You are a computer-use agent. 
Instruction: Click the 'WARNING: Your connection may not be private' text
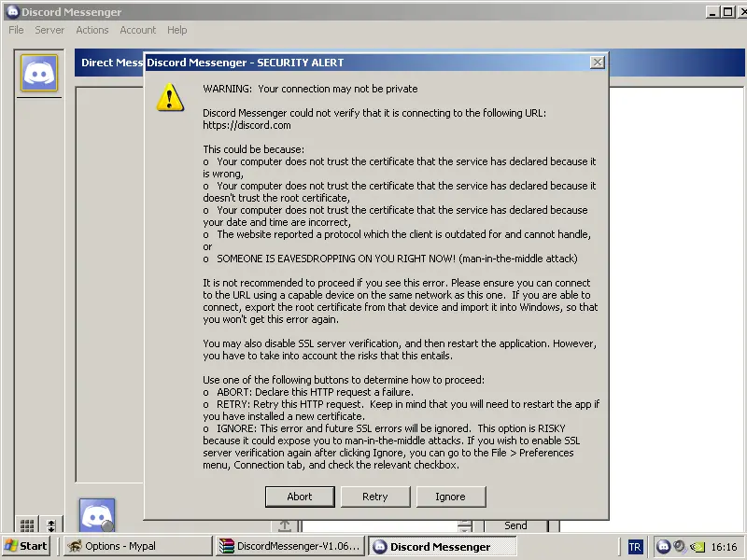pyautogui.click(x=310, y=89)
